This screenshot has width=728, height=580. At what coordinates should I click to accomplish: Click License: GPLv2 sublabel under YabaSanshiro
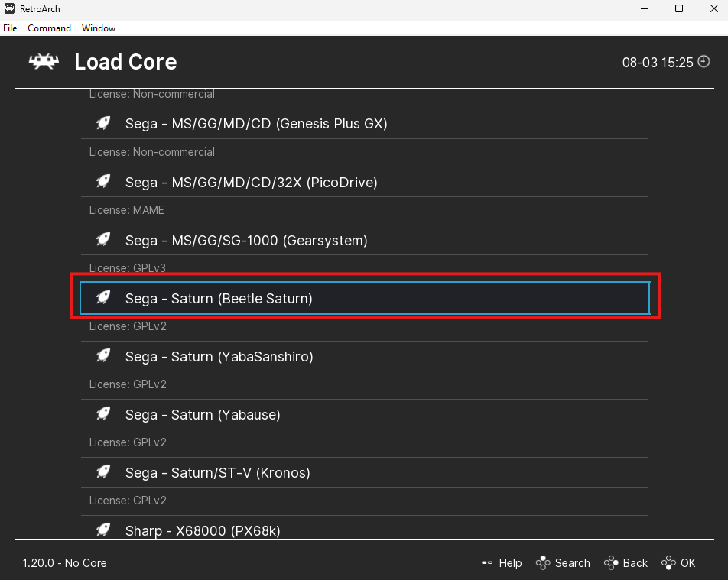point(128,384)
